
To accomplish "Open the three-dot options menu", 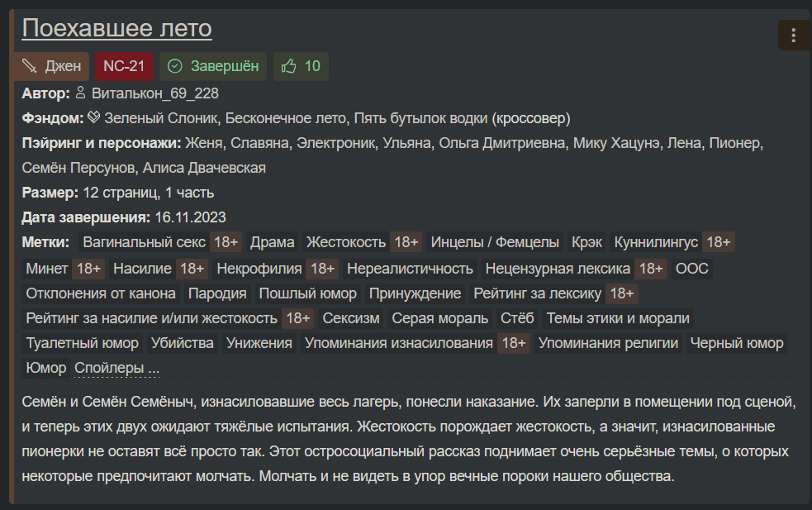I will tap(793, 36).
